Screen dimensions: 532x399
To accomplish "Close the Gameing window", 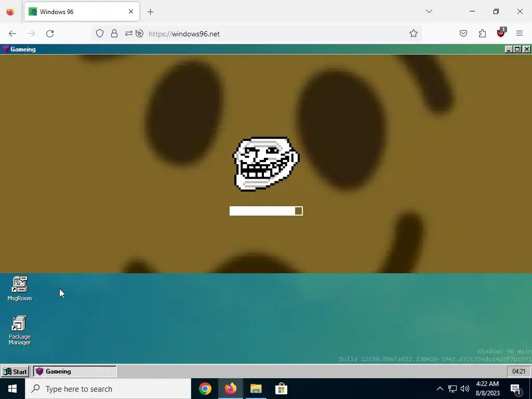I will 526,49.
